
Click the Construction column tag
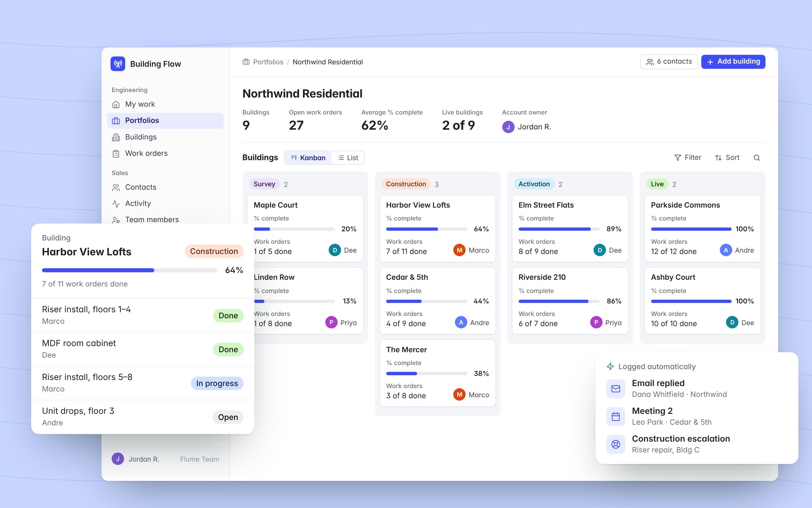(x=406, y=184)
